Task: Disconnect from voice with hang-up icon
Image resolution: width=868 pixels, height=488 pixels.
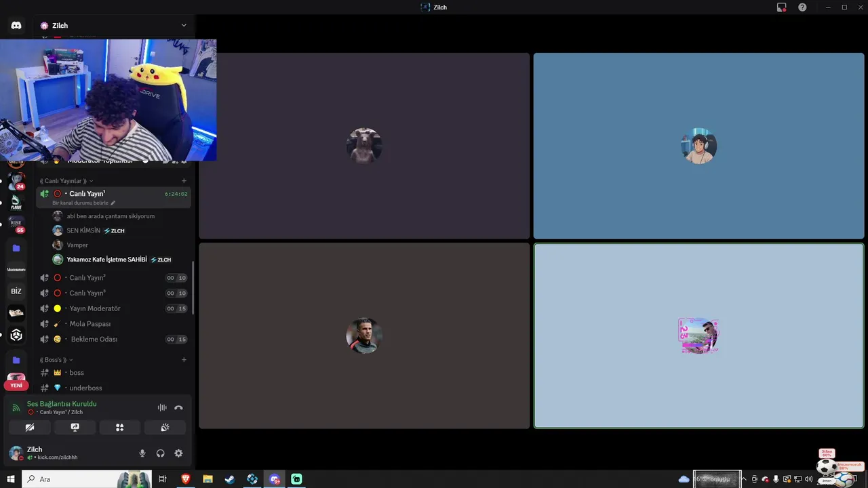Action: tap(178, 407)
